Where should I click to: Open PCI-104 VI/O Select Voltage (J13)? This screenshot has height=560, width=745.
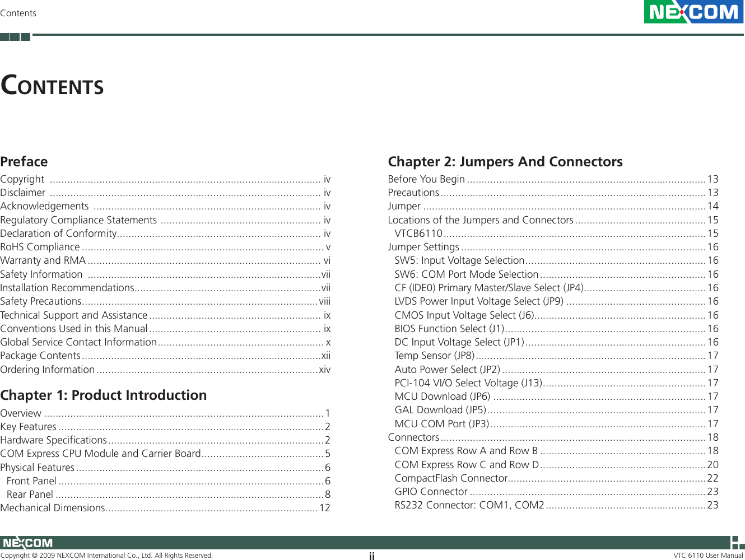click(557, 383)
